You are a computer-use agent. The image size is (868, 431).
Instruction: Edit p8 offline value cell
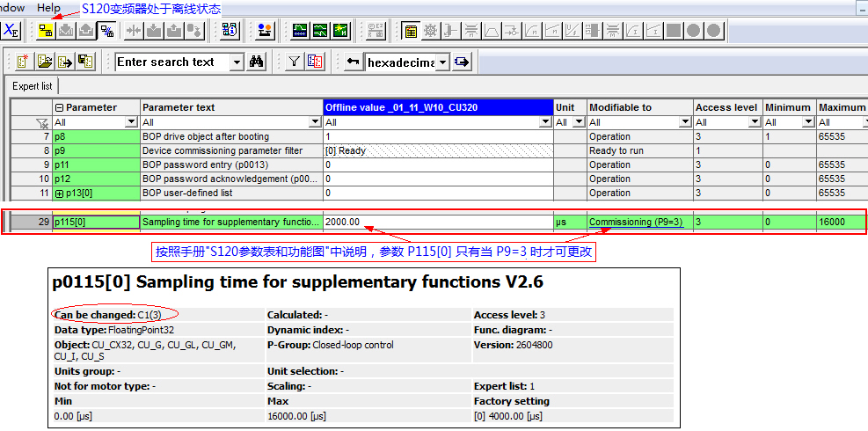click(x=439, y=137)
